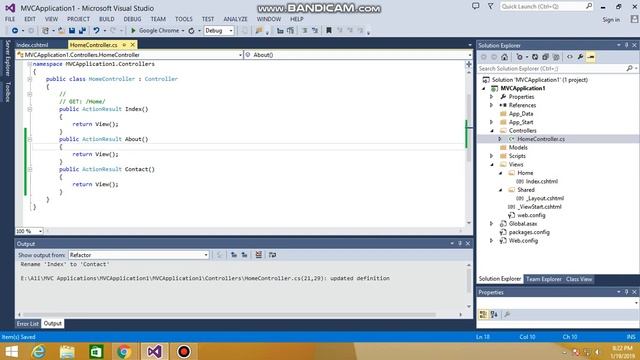640x360 pixels.
Task: Open Internet Explorer from the taskbar
Action: click(39, 351)
